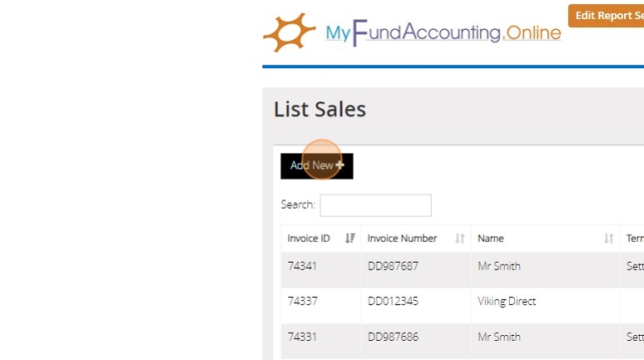644x360 pixels.
Task: Click Mr Smith in the 74331 row
Action: click(x=499, y=337)
